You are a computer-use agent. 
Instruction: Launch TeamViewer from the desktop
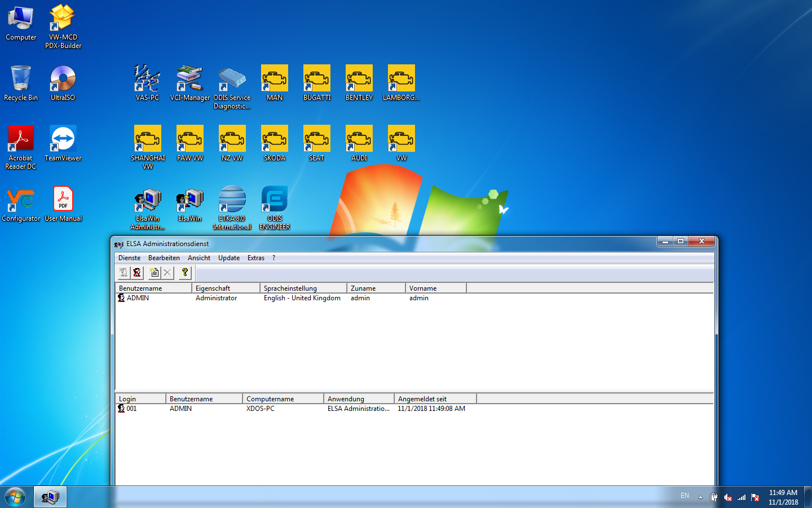coord(63,143)
